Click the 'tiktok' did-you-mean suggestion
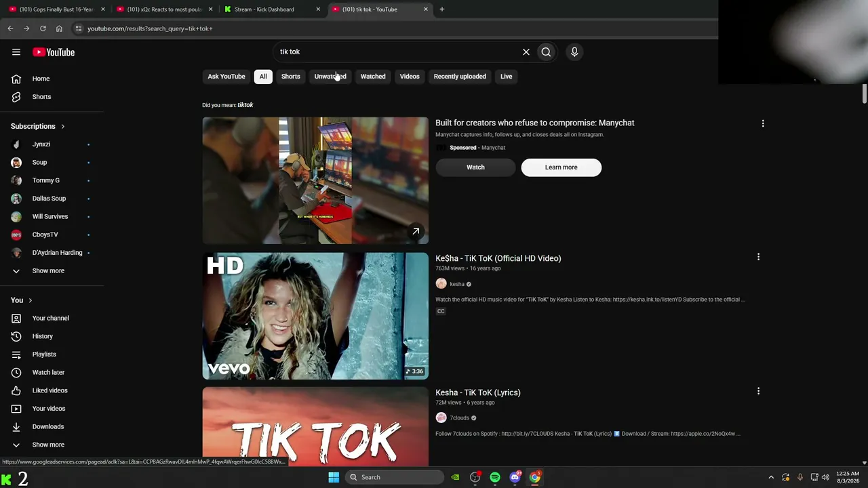Screen dimensions: 868x488 coord(245,105)
